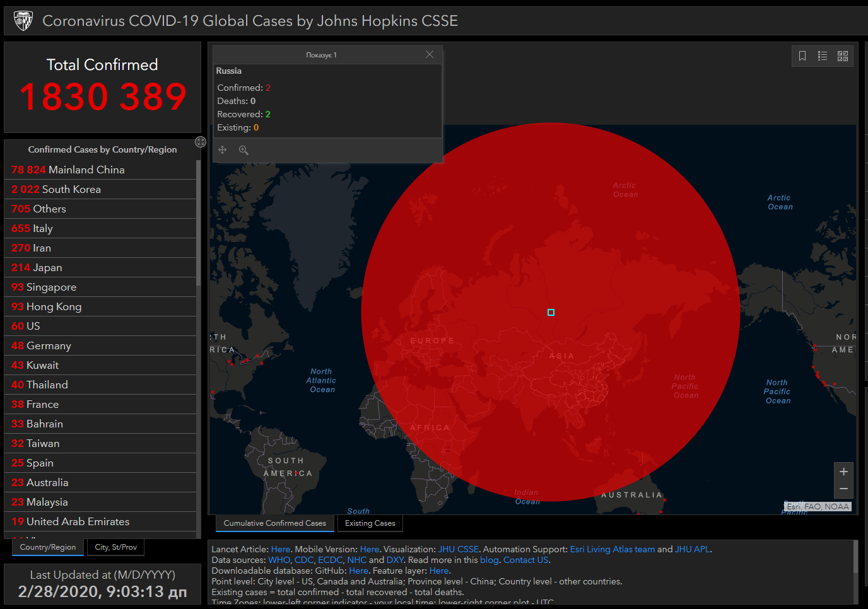
Task: Select Taiwan in the country list
Action: pos(101,443)
